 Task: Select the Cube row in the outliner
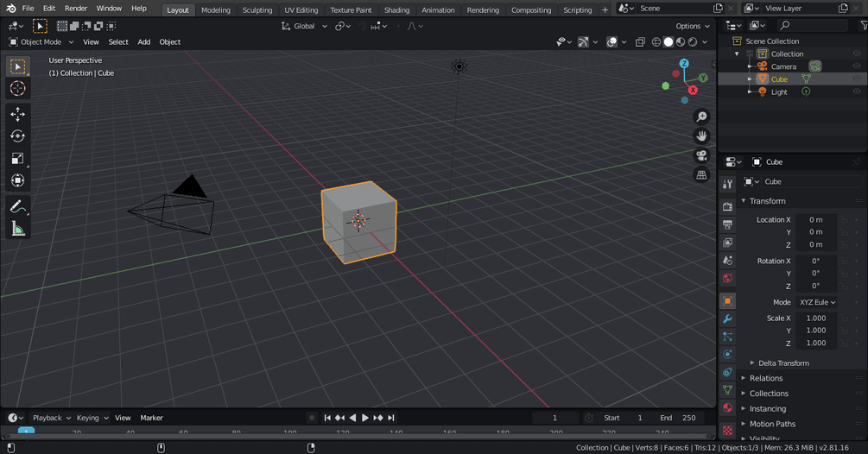tap(792, 79)
